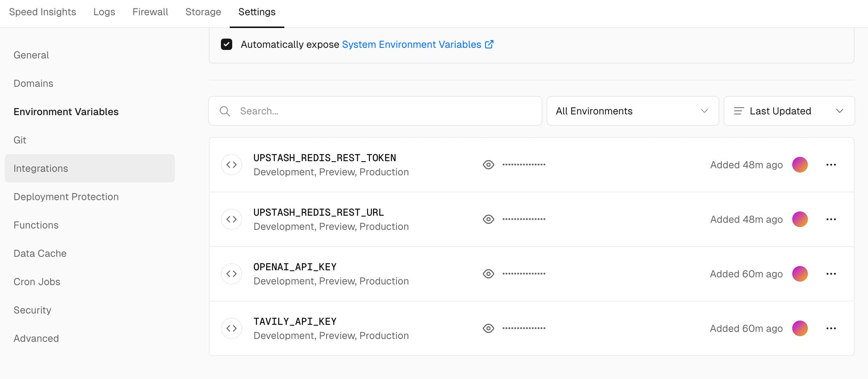
Task: Go to Integrations in the settings sidebar
Action: (90, 168)
